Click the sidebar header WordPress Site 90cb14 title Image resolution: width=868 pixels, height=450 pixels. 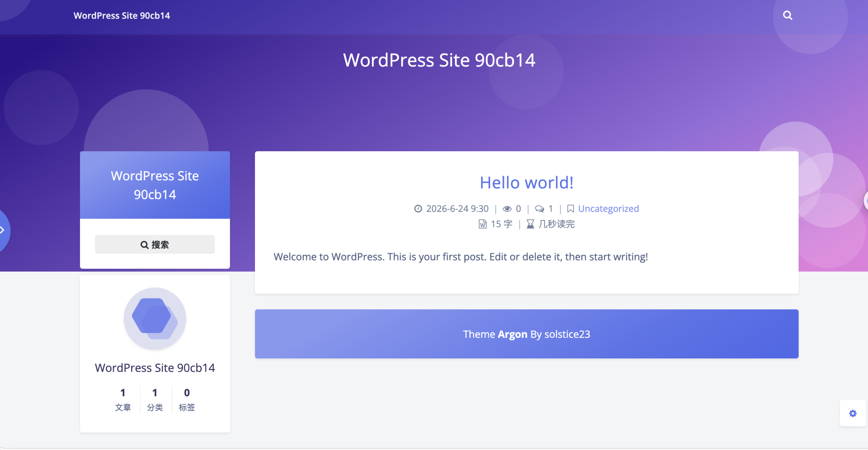(155, 185)
